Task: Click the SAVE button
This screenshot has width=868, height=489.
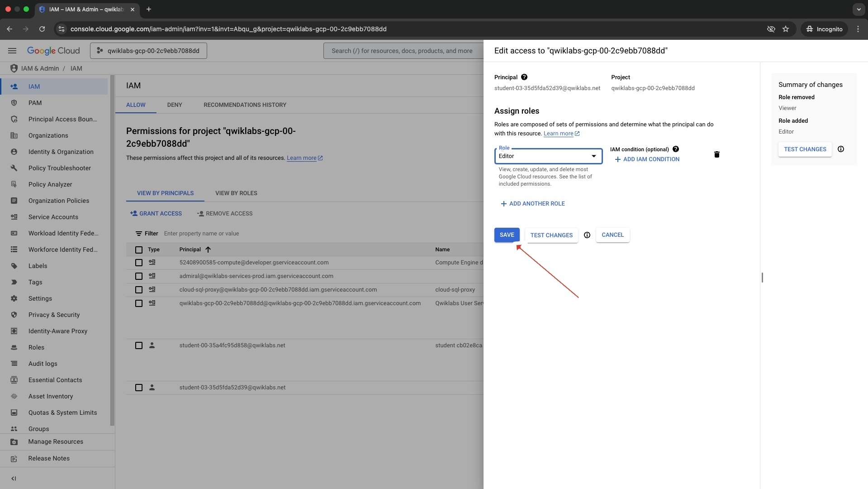Action: click(x=507, y=235)
